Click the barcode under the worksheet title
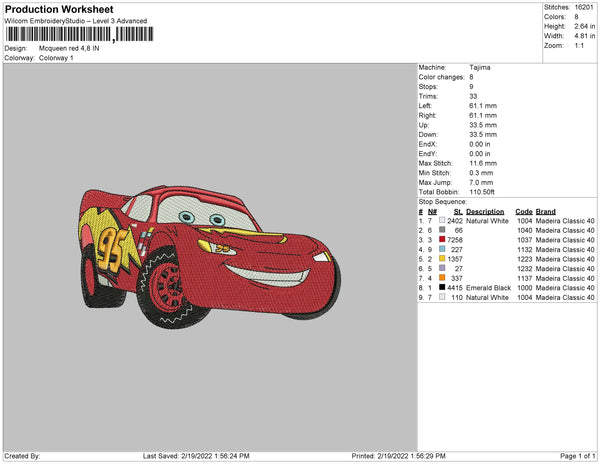This screenshot has height=464, width=600. click(79, 34)
